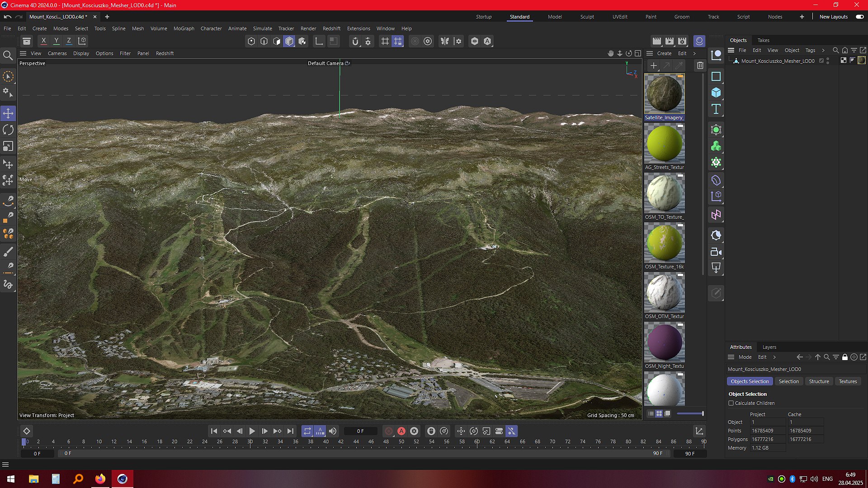Screen dimensions: 868x488
Task: Open the Structure attribute button
Action: [819, 381]
